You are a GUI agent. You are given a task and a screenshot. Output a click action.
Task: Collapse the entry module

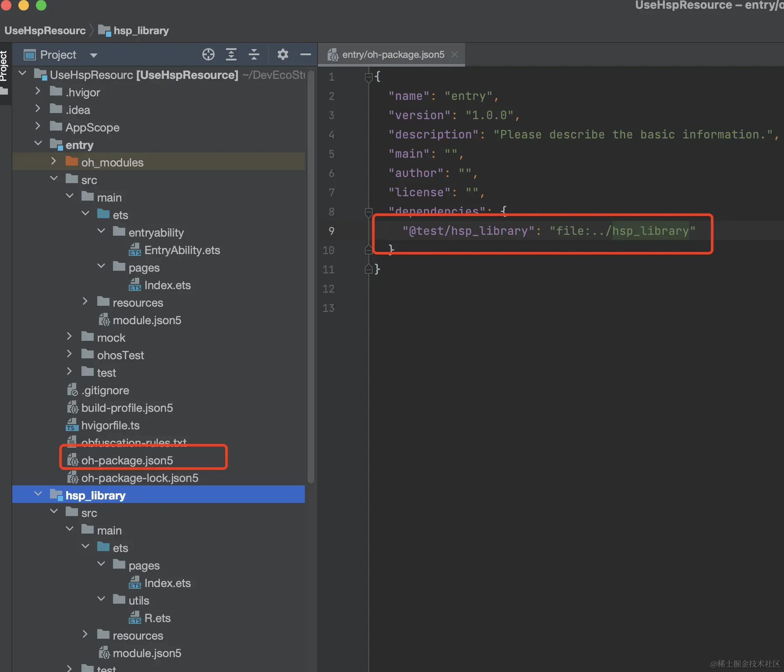click(x=38, y=143)
